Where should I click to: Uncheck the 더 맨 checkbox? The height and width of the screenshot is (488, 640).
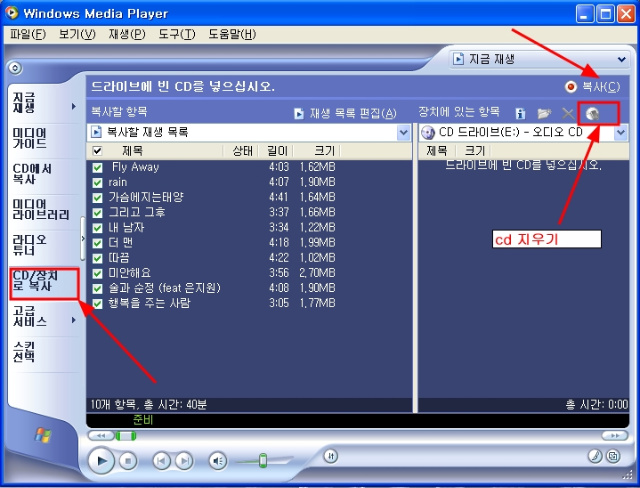pyautogui.click(x=97, y=243)
